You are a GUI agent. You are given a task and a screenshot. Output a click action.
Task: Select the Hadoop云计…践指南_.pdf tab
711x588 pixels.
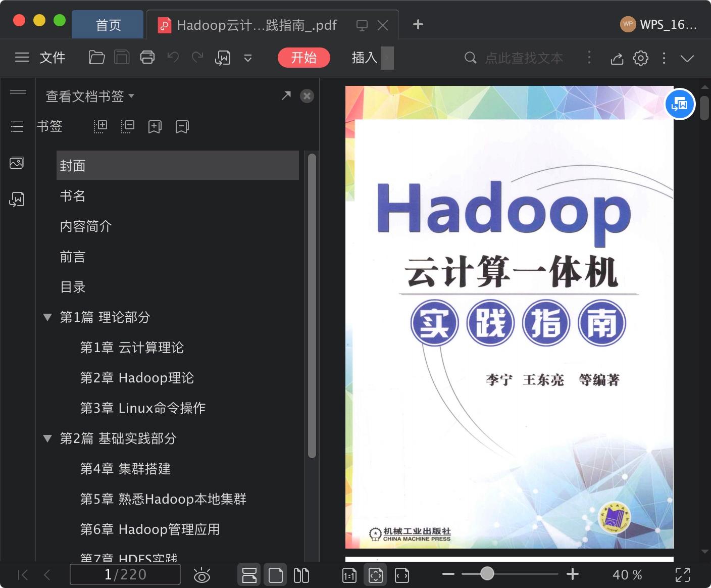(x=257, y=25)
